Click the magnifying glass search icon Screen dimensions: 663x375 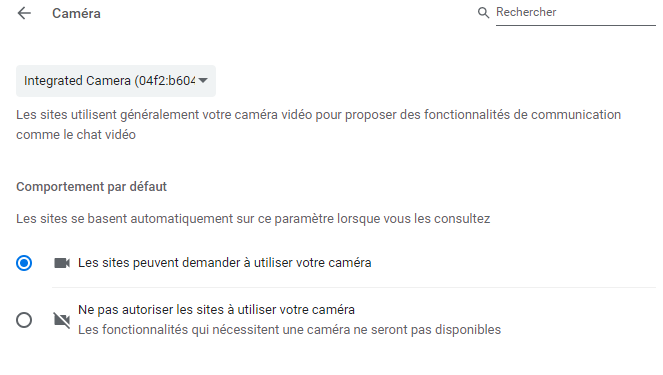point(483,13)
